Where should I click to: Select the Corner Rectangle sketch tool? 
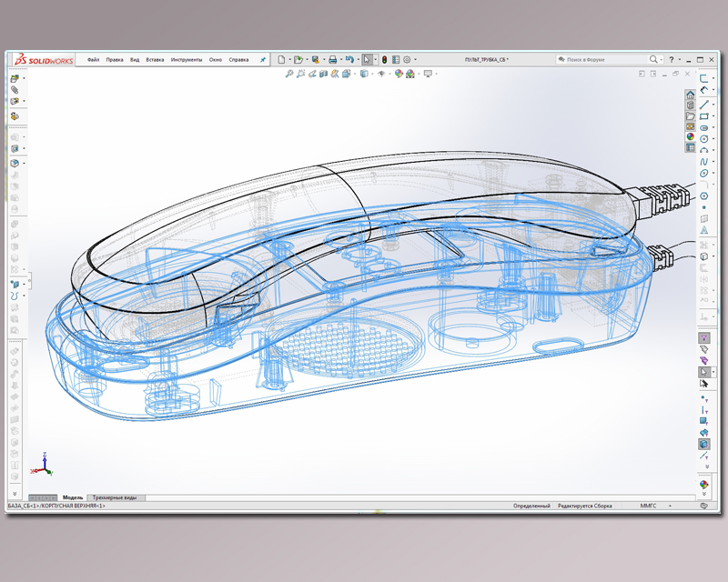pyautogui.click(x=703, y=116)
